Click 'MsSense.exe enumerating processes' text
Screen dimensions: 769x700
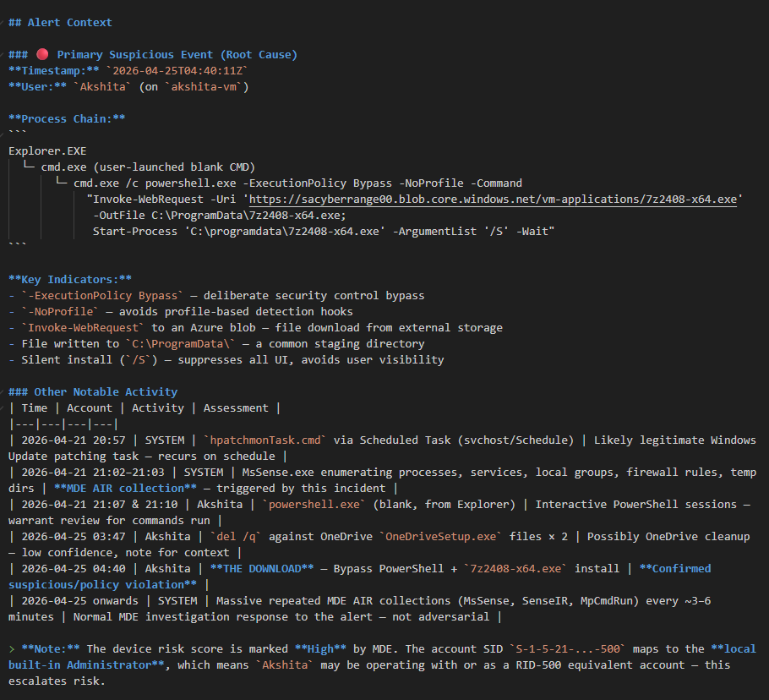point(352,473)
